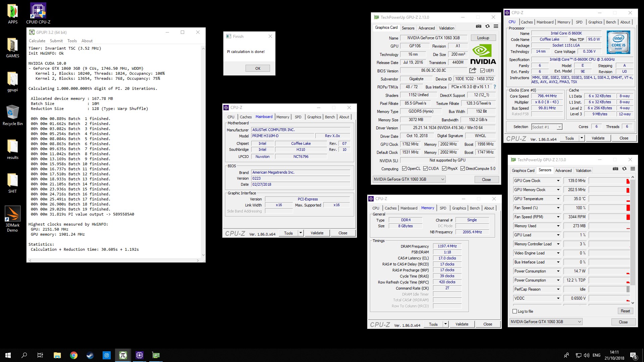This screenshot has width=644, height=362.
Task: Click the ENG language indicator in system tray
Action: [596, 355]
